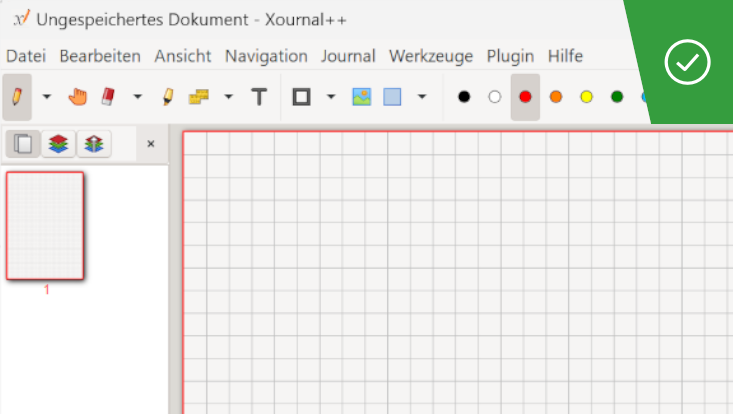Expand the shape tool dropdown
Image resolution: width=733 pixels, height=414 pixels.
click(x=331, y=97)
